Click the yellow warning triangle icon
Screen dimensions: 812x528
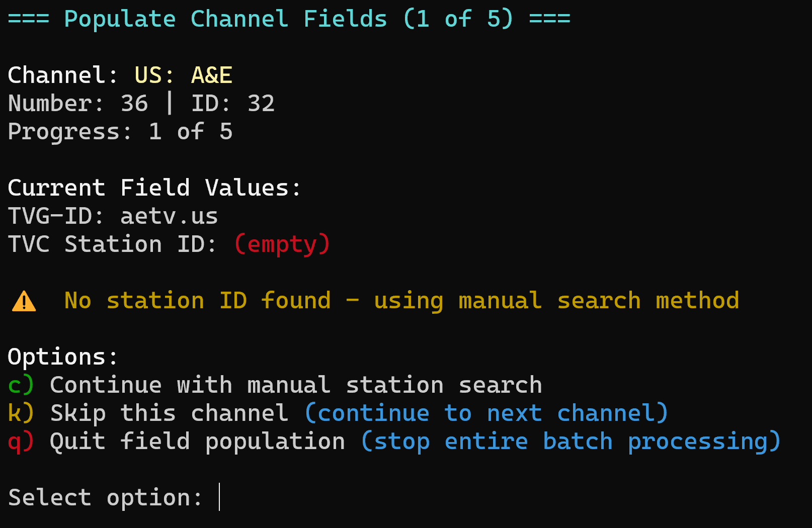[24, 302]
